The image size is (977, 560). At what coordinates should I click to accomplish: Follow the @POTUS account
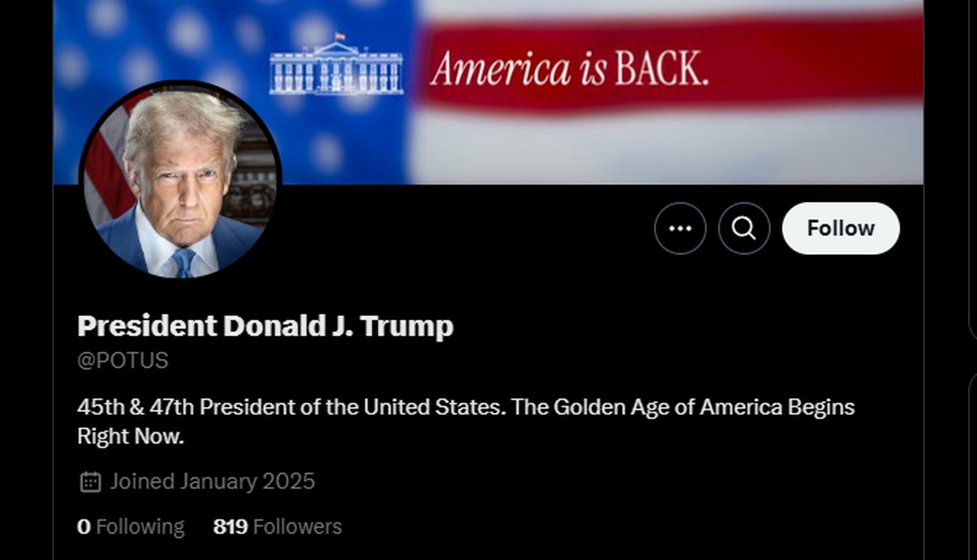[841, 229]
